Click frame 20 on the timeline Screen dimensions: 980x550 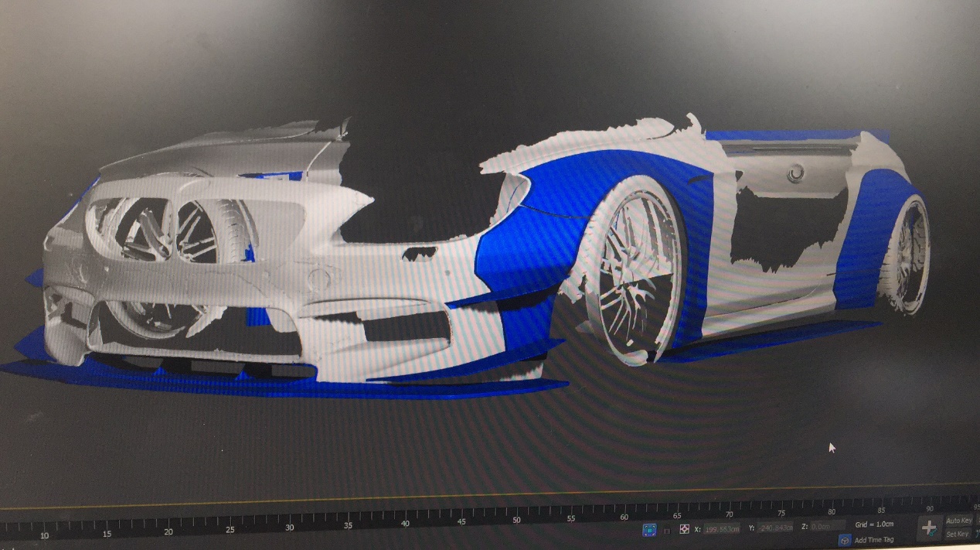168,531
